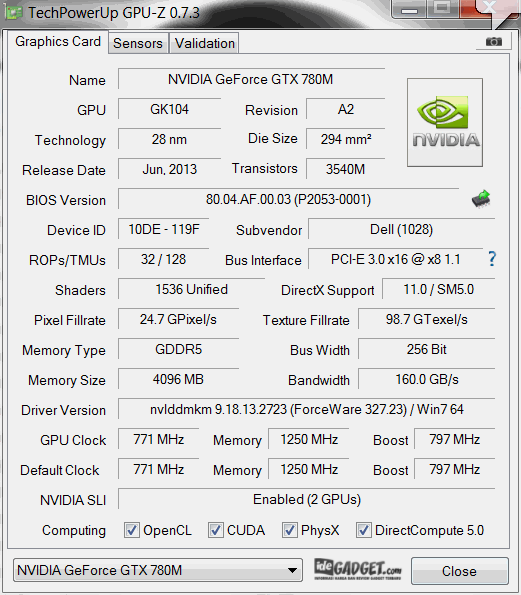
Task: Click the Bus Interface question mark icon
Action: click(492, 259)
